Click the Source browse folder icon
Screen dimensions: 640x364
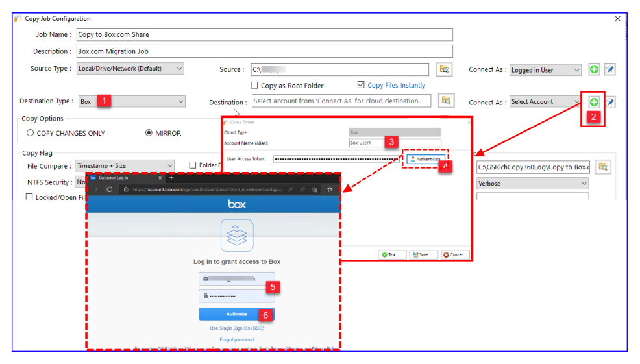444,69
